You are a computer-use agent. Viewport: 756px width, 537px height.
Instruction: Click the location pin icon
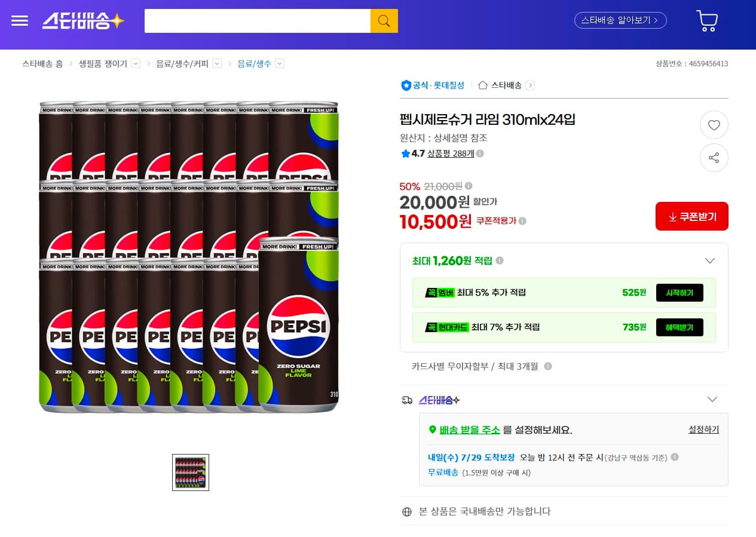click(433, 429)
